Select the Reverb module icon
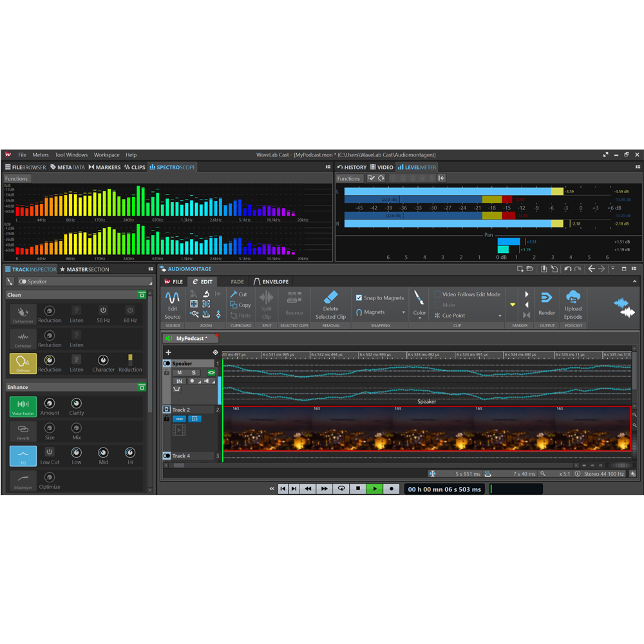Viewport: 644px width, 644px height. click(23, 431)
